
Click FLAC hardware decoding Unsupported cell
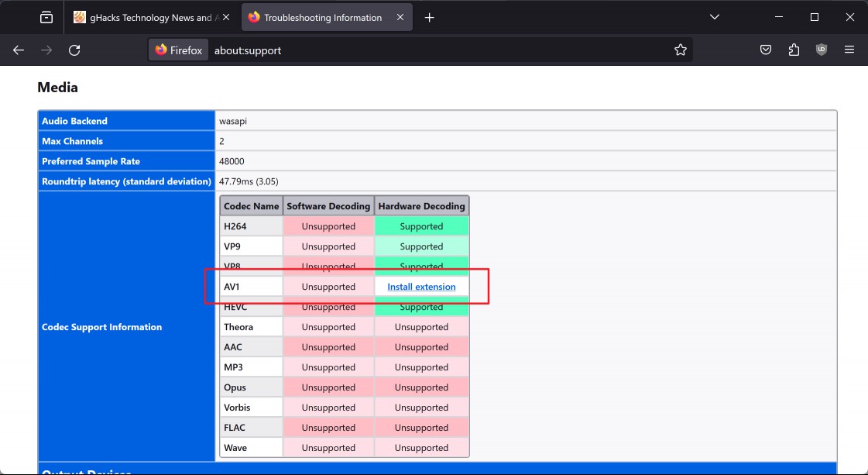421,427
